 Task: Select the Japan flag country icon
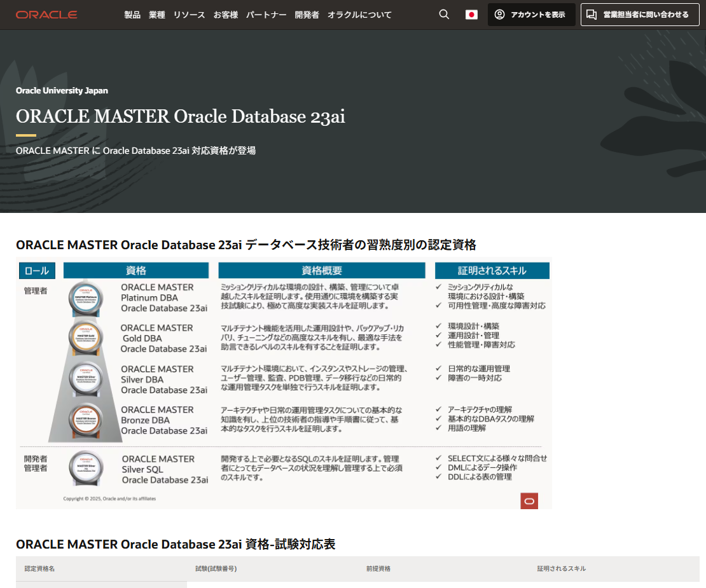click(x=471, y=15)
